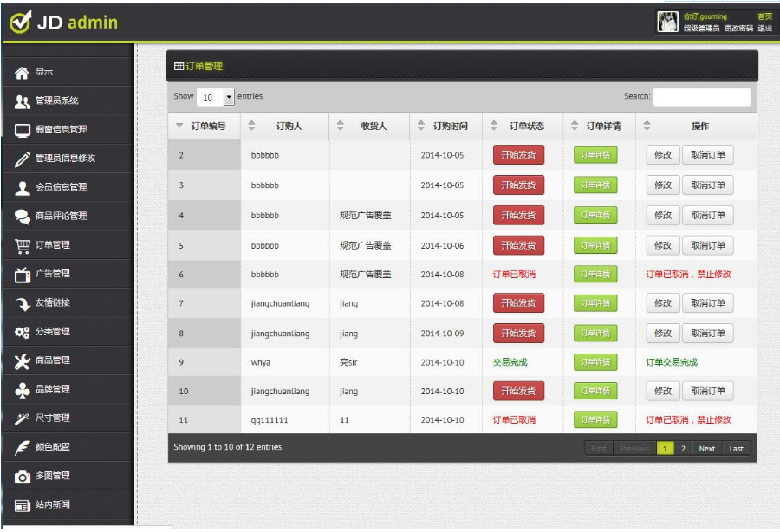Viewport: 780px width, 532px height.
Task: Click the user avatar thumbnail in header
Action: coord(667,22)
